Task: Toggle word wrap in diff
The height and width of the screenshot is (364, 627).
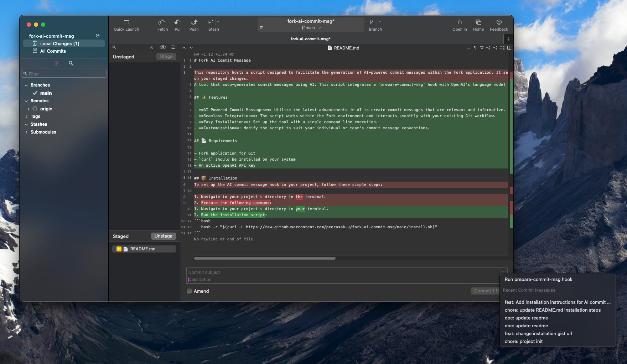Action: [x=482, y=48]
